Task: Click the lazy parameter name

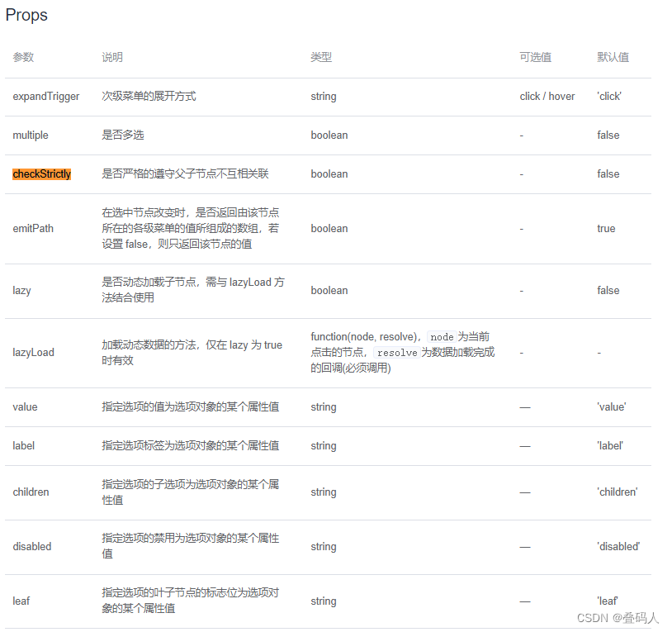Action: point(21,290)
